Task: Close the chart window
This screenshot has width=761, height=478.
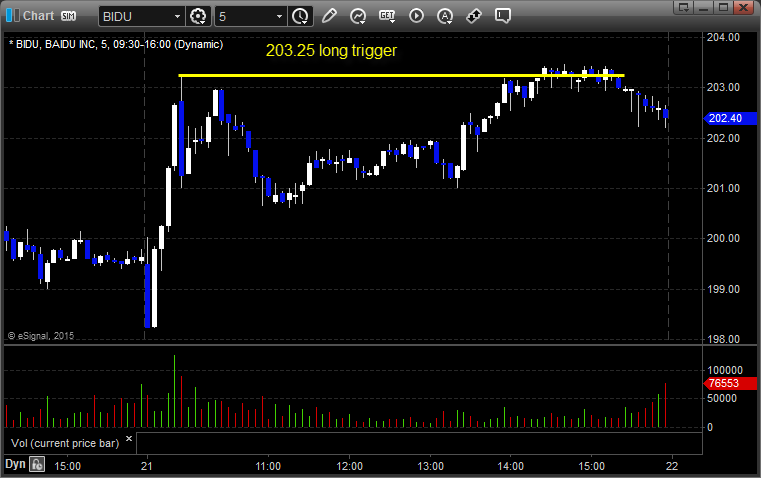Action: click(743, 7)
